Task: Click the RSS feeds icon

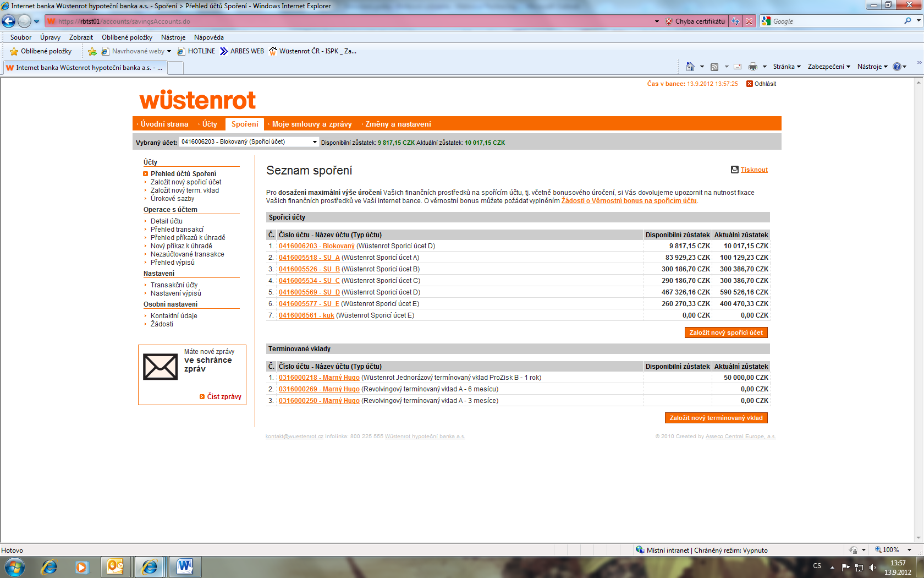Action: 714,67
